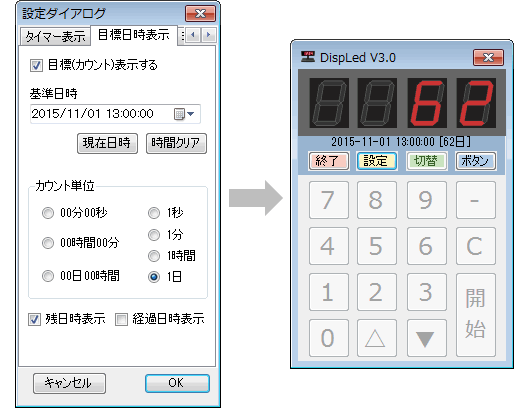The width and height of the screenshot is (530, 408).
Task: Click the down triangle key on keypad
Action: 426,338
